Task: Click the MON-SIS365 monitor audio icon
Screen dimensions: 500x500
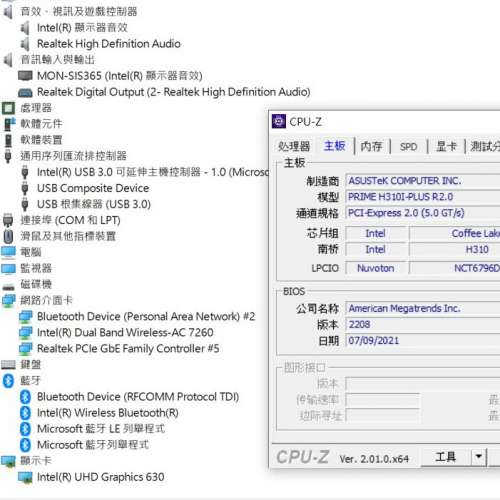Action: tap(25, 76)
